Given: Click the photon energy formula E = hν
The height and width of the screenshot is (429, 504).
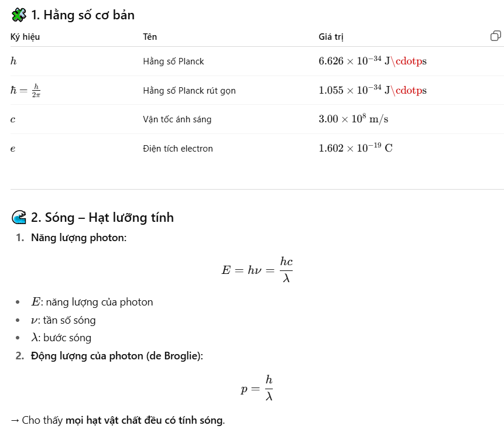Looking at the screenshot, I should coord(257,270).
